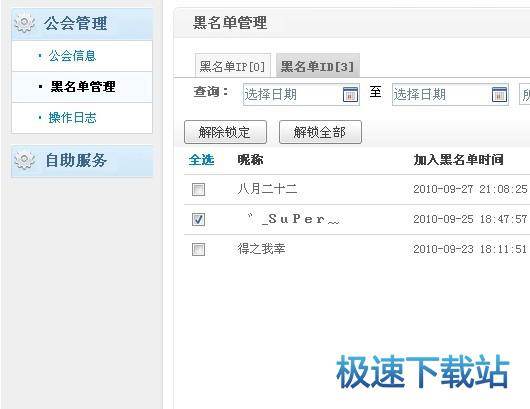
Task: Click the gear icon beside 自助服务
Action: click(24, 160)
